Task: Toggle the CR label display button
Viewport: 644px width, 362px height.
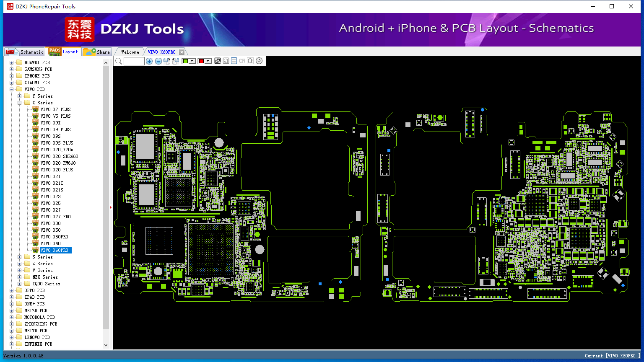Action: point(242,61)
